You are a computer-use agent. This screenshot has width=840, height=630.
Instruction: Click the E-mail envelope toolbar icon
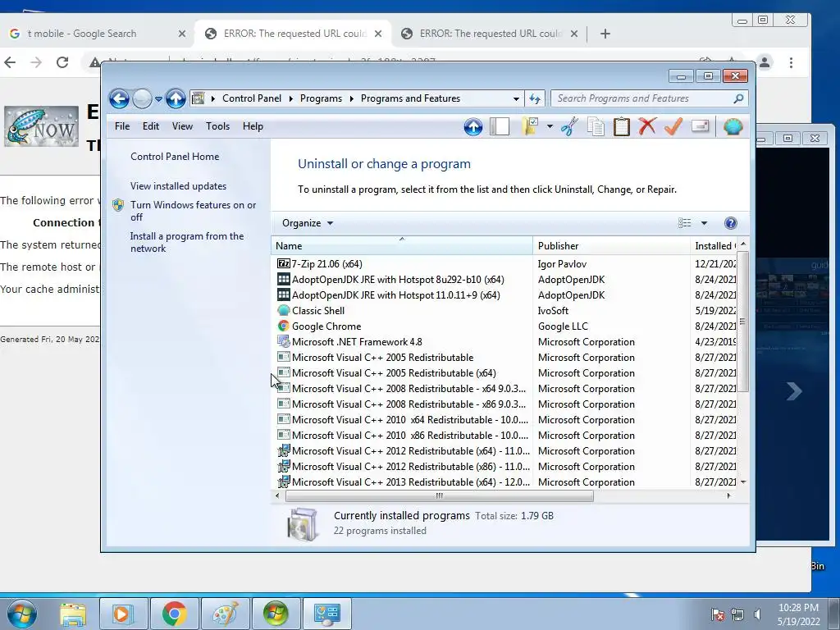[701, 126]
